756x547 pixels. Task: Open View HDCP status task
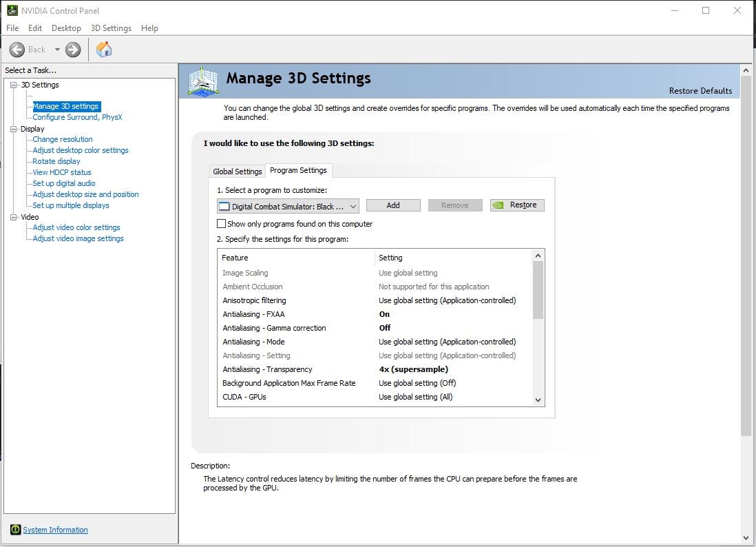tap(62, 172)
